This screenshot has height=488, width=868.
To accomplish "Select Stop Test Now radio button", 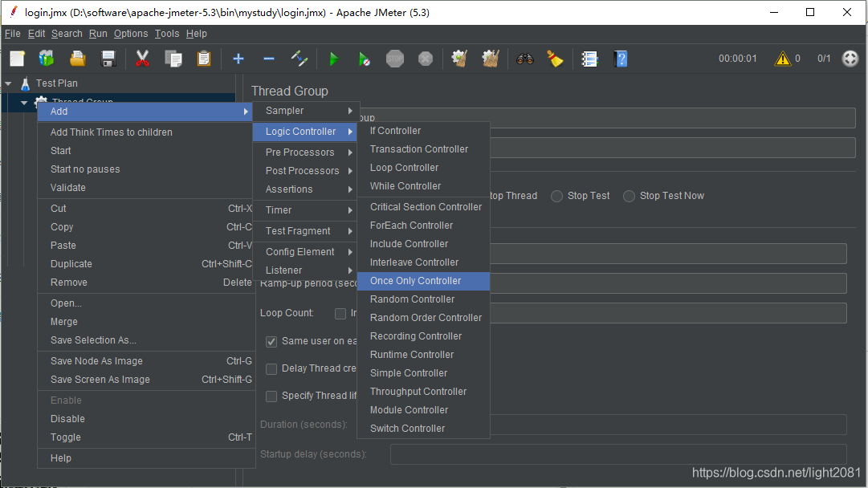I will tap(629, 196).
